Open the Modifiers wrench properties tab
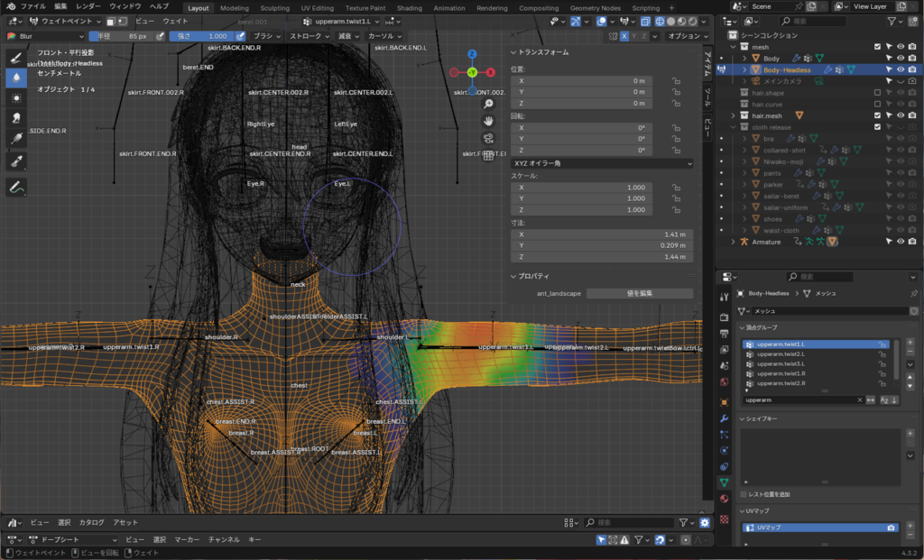 point(724,418)
